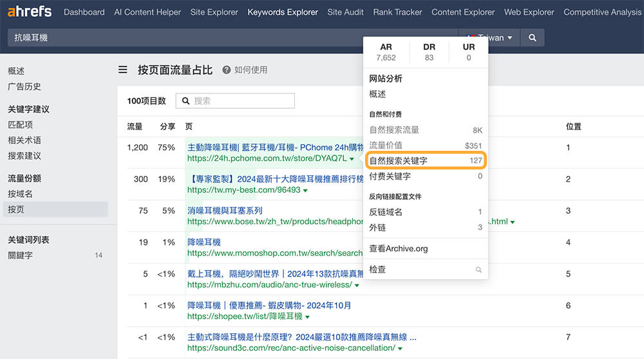Click 流量价值 in the popup

pyautogui.click(x=426, y=145)
